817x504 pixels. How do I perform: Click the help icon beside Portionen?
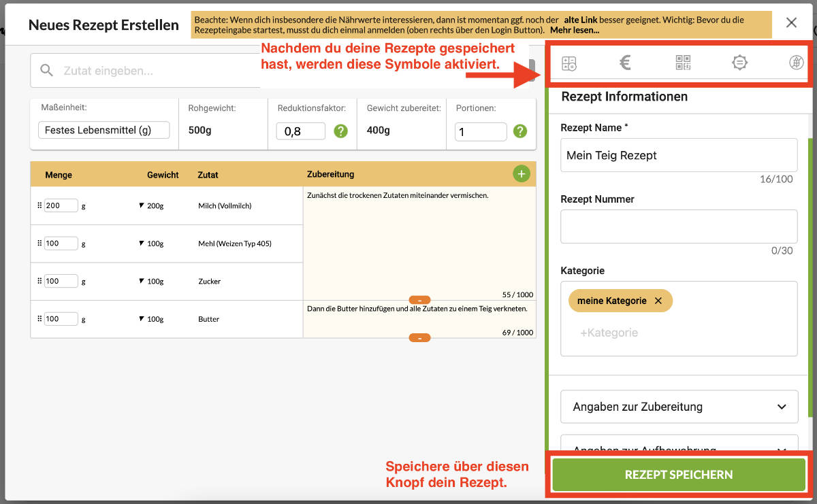pos(521,131)
